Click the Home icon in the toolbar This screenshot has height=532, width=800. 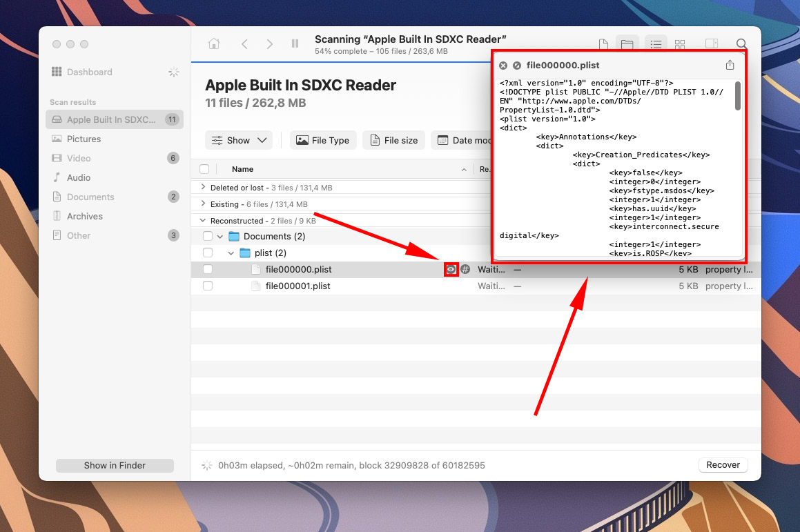[213, 43]
